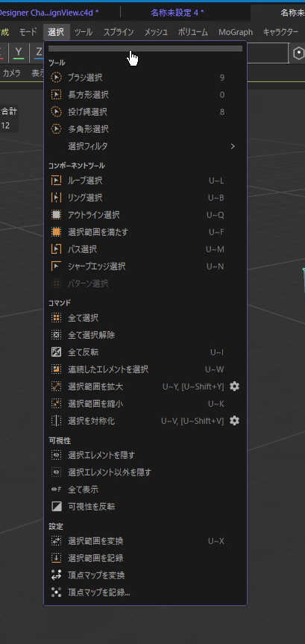Click the hexagon object icon in toolbar
Image resolution: width=305 pixels, height=644 pixels.
[x=298, y=54]
